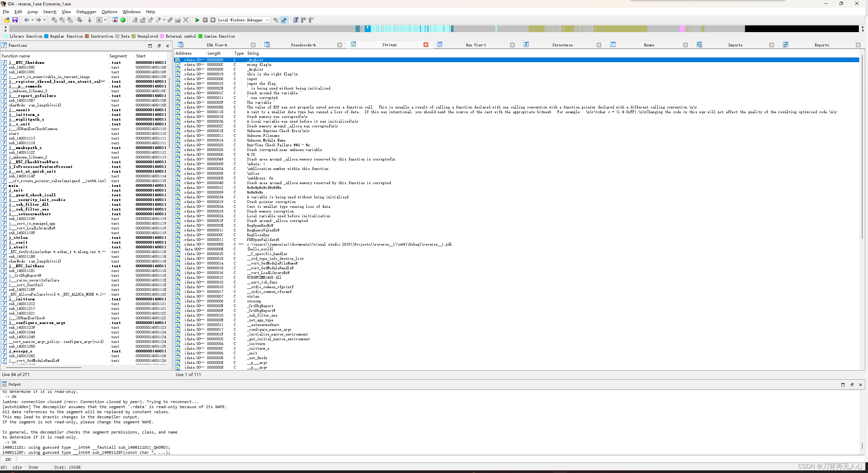Screen dimensions: 868x473
Task: Click the red warning triangle icon
Action: 115,20
